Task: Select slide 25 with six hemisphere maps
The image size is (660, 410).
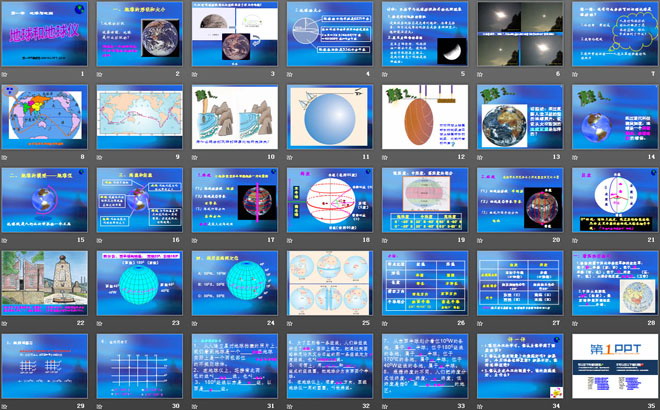Action: click(330, 283)
